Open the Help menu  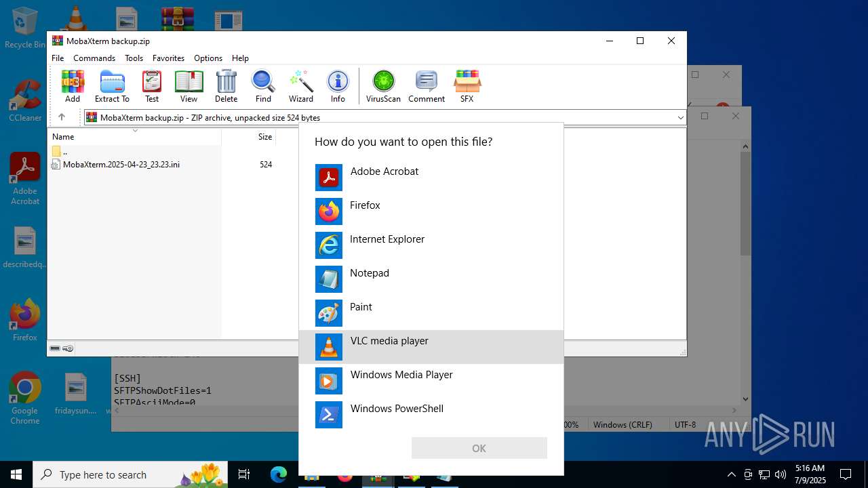pos(240,58)
